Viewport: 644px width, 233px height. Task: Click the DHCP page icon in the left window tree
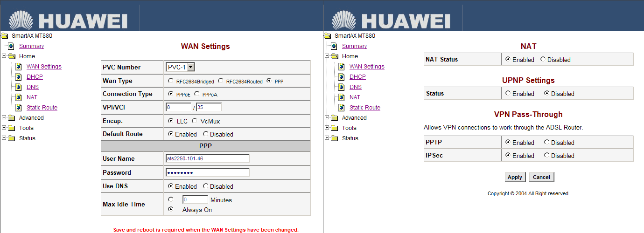[x=18, y=77]
